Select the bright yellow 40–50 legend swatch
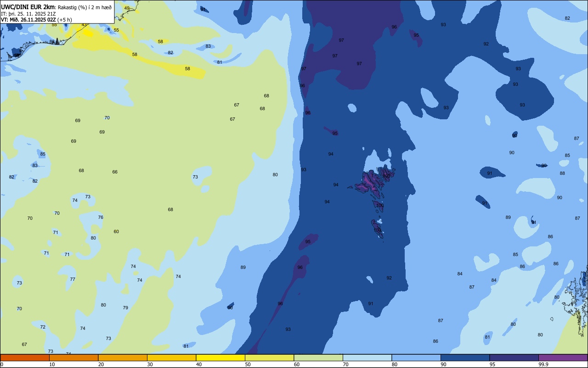 click(220, 357)
